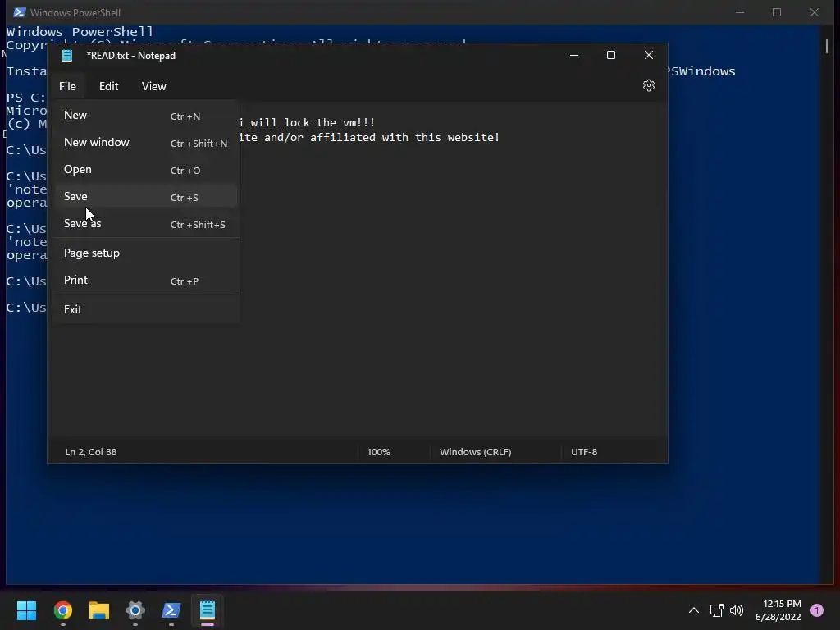Show hidden system tray icons
840x630 pixels.
(694, 610)
